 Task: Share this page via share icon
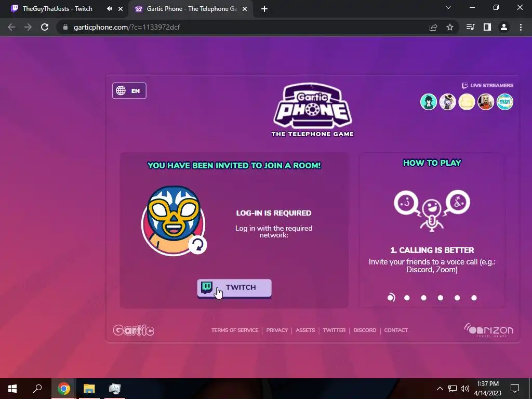[x=433, y=28]
